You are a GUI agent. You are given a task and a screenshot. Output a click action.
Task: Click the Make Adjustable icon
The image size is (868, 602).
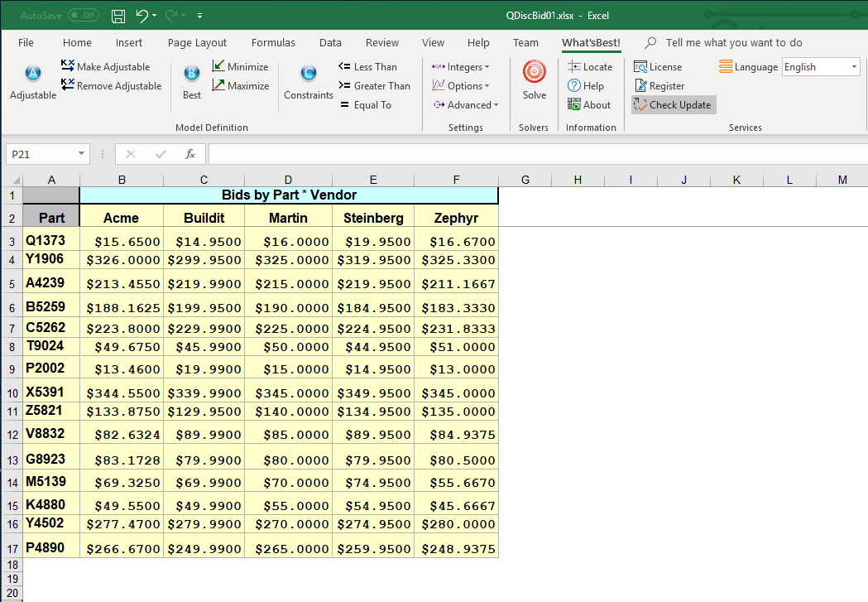coord(68,66)
